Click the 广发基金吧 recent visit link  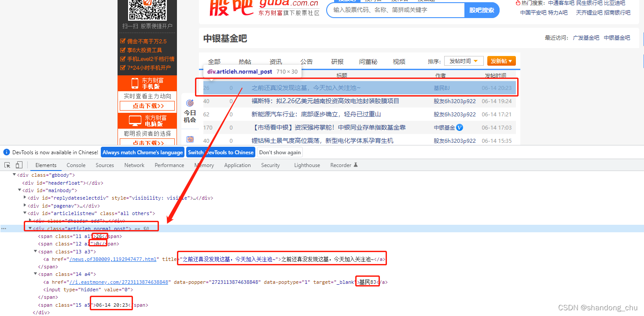click(586, 38)
